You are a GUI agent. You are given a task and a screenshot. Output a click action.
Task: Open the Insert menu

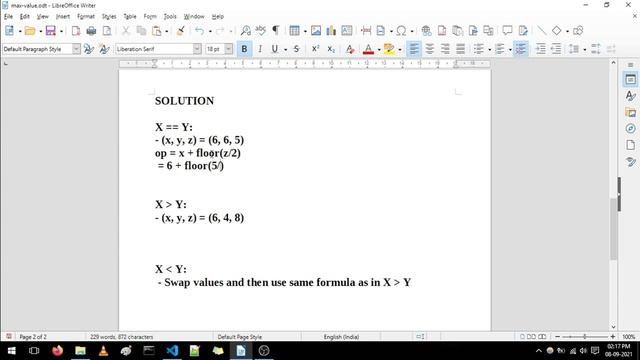[62, 16]
